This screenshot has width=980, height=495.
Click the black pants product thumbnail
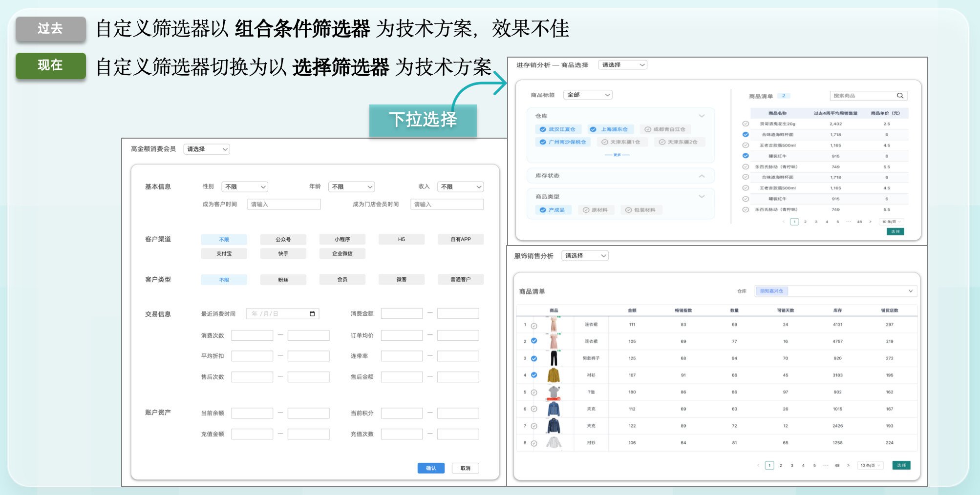coord(554,358)
